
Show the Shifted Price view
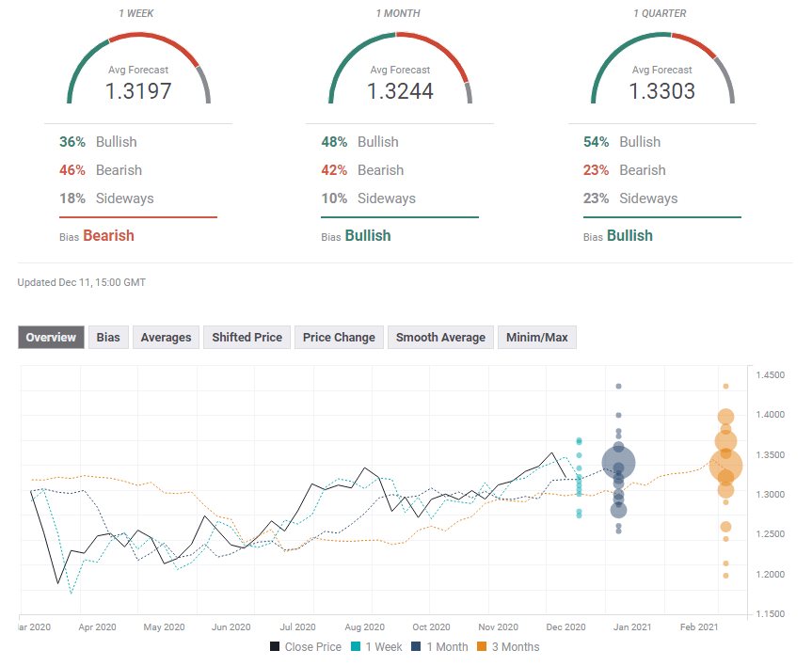pos(247,337)
